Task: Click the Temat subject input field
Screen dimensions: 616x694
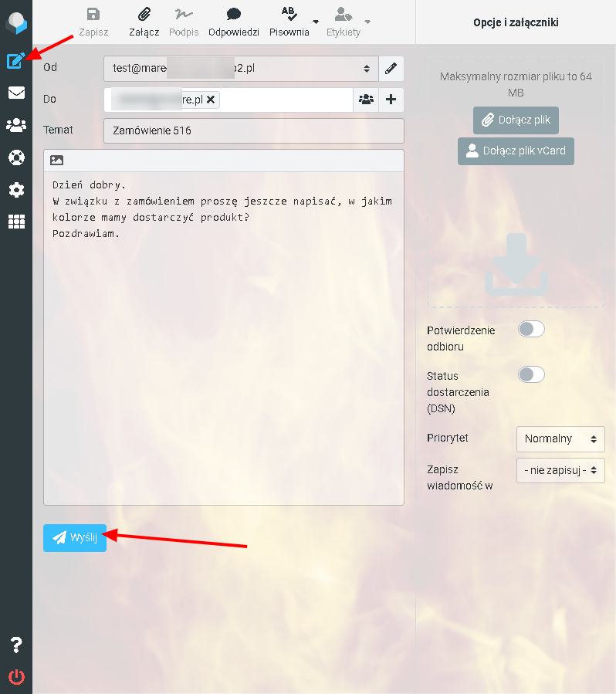Action: pyautogui.click(x=253, y=130)
